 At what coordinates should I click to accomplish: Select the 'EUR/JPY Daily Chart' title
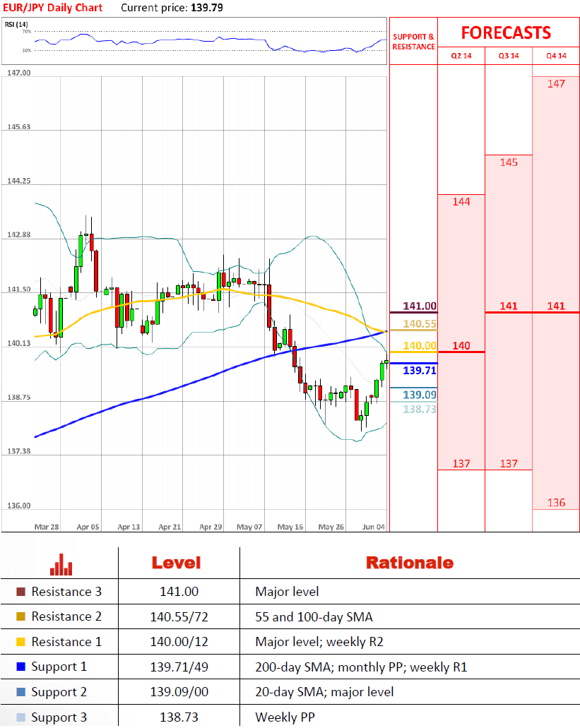(52, 8)
